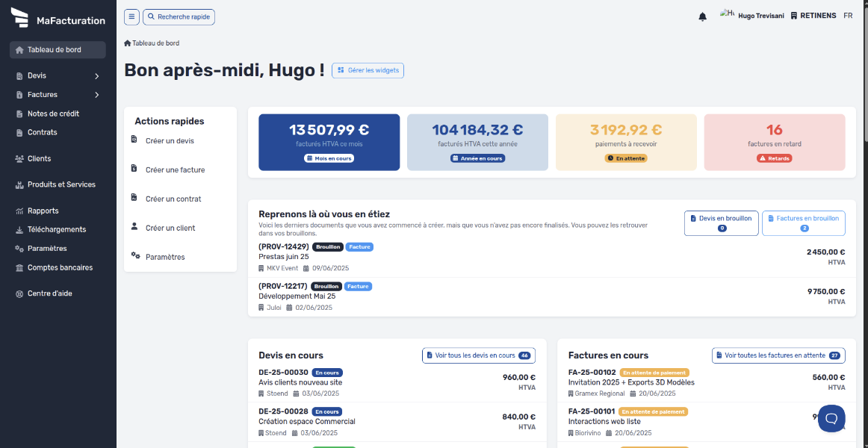View all Devis en cours button
This screenshot has height=448, width=868.
point(479,355)
